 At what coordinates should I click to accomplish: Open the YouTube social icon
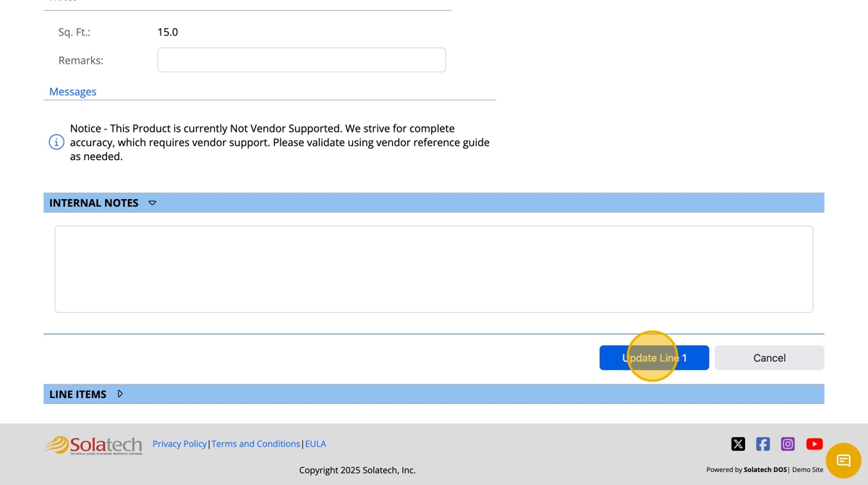(x=814, y=444)
